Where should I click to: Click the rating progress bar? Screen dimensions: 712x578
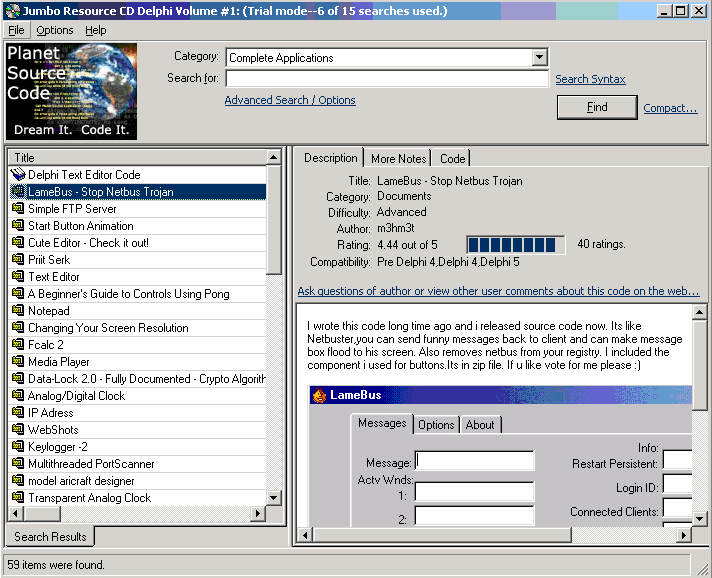click(x=516, y=245)
